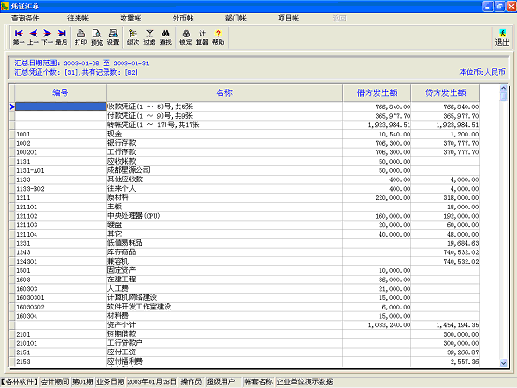Image resolution: width=517 pixels, height=388 pixels.
Task: Select the 库存商品 row
Action: coord(247,252)
